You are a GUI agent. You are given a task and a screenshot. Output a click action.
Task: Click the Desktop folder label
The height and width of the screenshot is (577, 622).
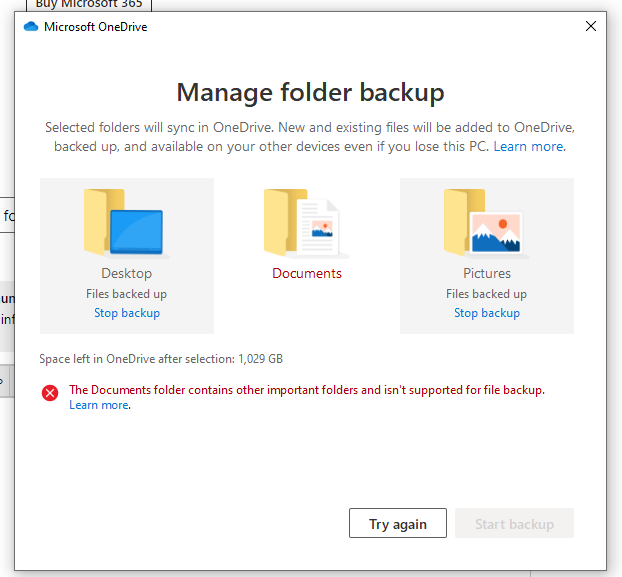[x=127, y=273]
